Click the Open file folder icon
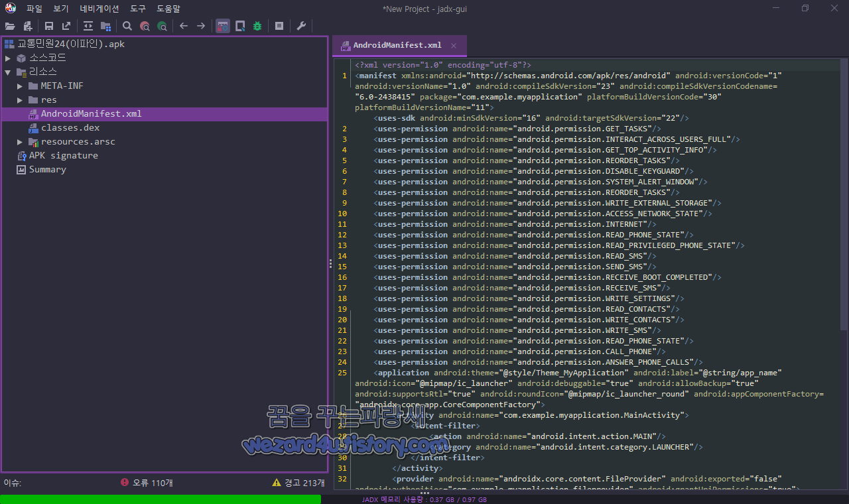This screenshot has width=849, height=504. (x=10, y=26)
